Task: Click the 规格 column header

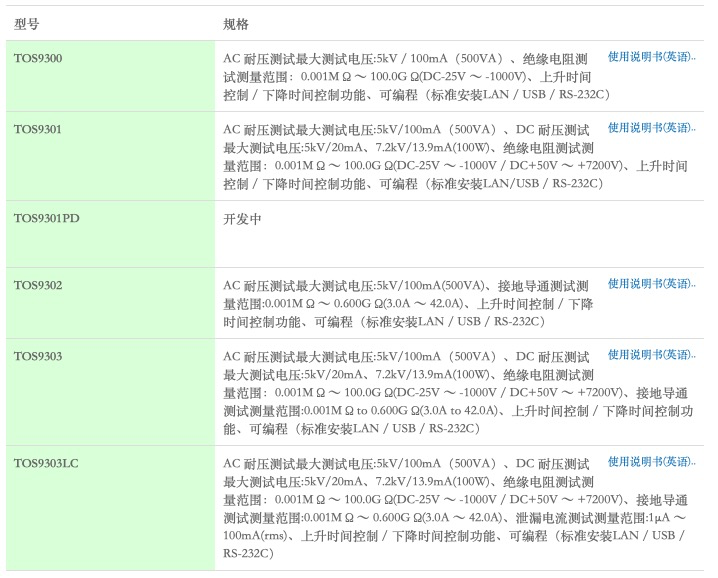Action: point(236,24)
